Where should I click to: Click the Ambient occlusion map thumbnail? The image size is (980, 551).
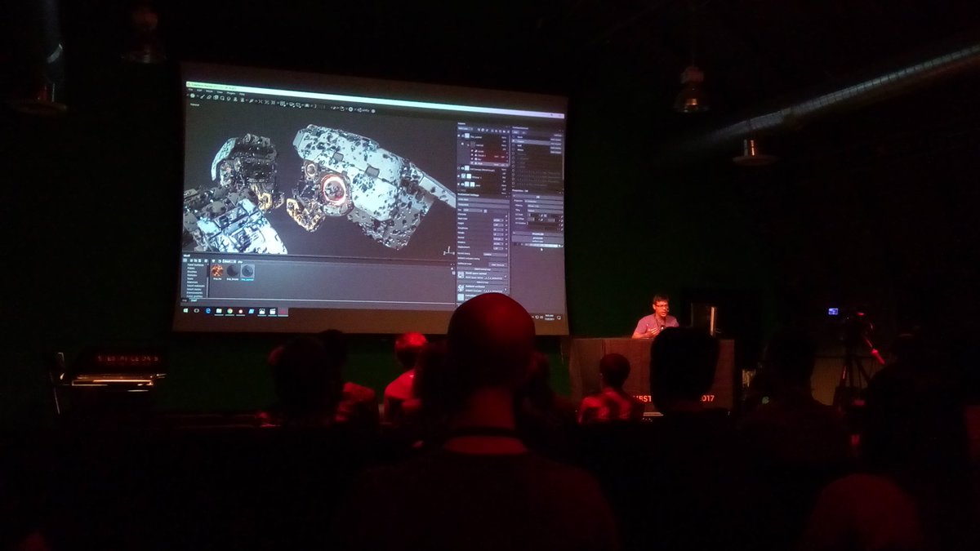click(461, 288)
